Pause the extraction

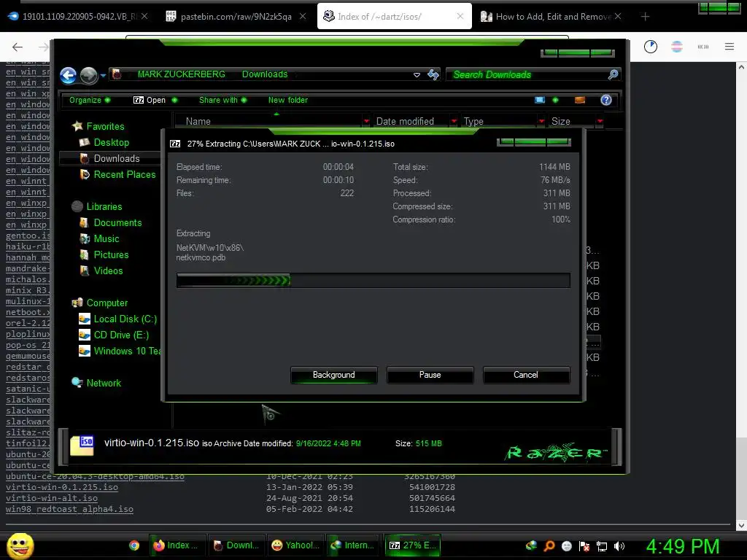click(430, 375)
